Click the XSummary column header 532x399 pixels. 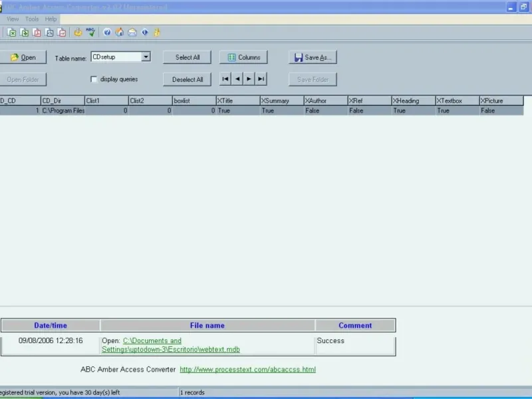coord(282,101)
